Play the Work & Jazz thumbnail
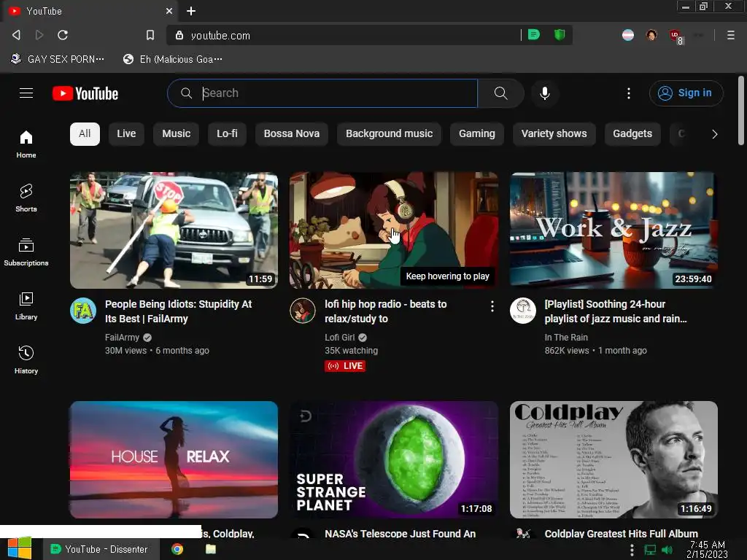747x560 pixels. [x=614, y=230]
